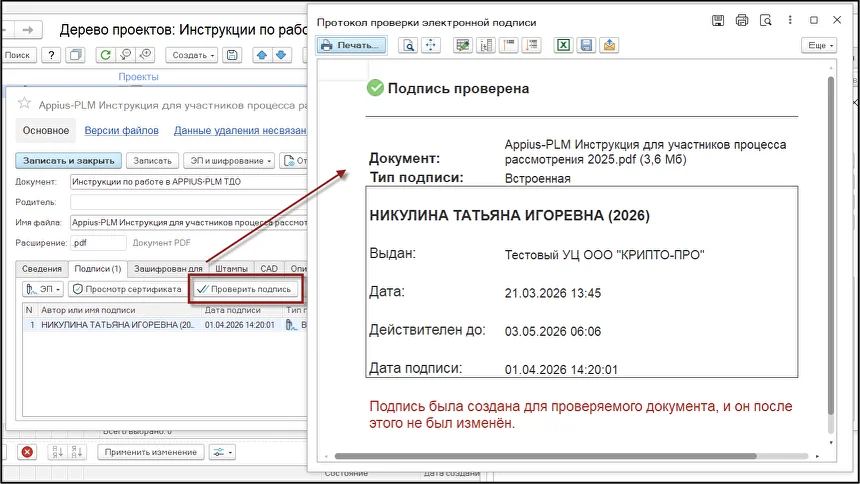Screen dimensions: 860x484
Task: Click the Дата подписи column header
Action: (x=242, y=310)
